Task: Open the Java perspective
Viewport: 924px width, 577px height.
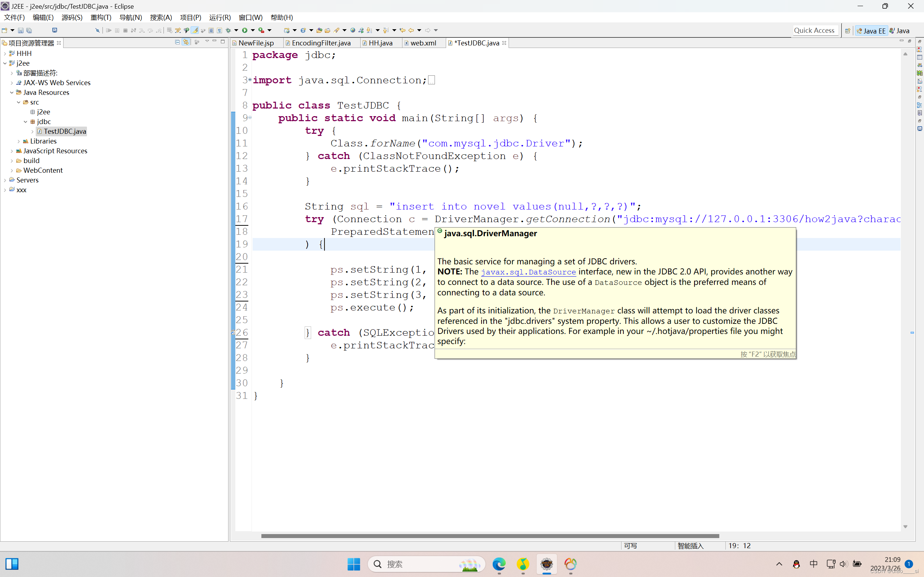Action: pyautogui.click(x=899, y=31)
